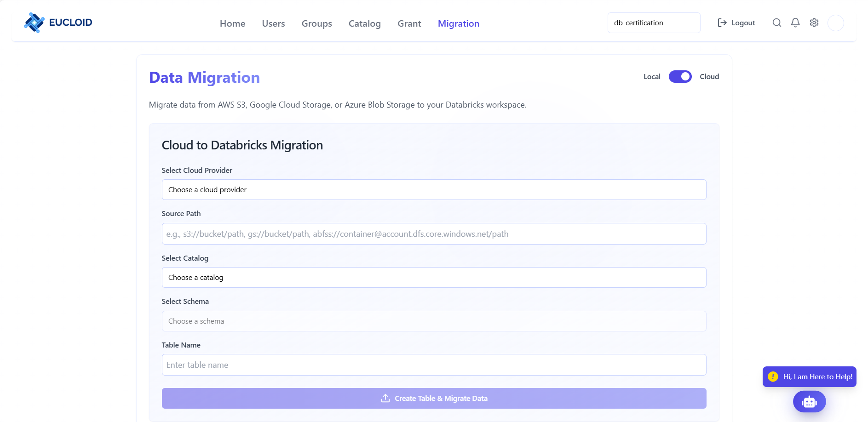Click the Eucloid logo
Screen dimensions: 868x422
click(58, 23)
